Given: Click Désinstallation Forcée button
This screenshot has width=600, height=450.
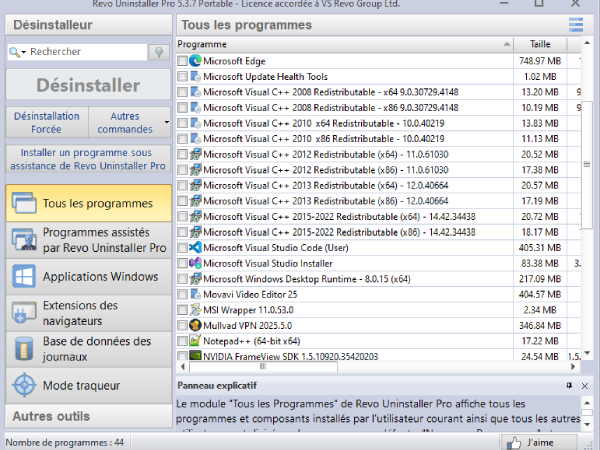Looking at the screenshot, I should pyautogui.click(x=47, y=122).
